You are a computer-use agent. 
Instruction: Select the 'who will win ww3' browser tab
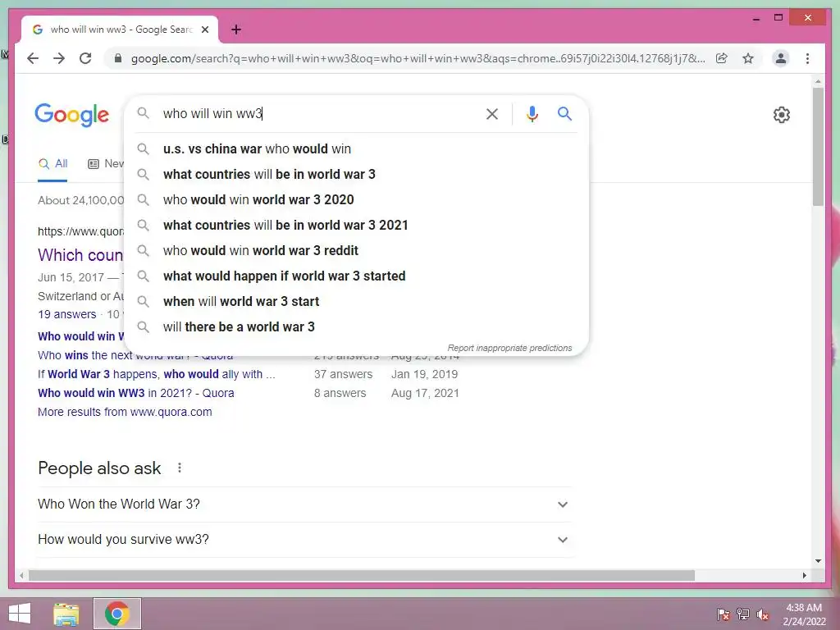pos(119,30)
